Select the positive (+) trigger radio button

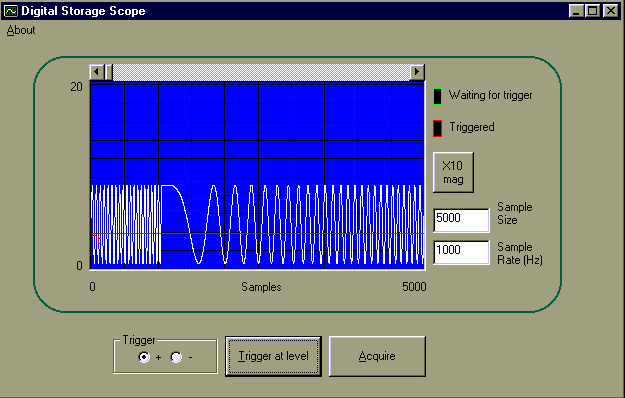[144, 357]
